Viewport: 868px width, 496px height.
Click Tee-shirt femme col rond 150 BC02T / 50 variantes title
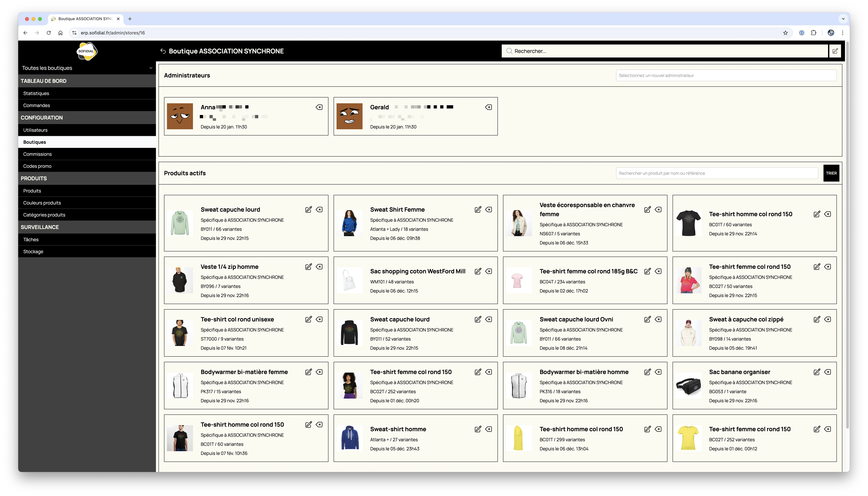click(x=749, y=267)
